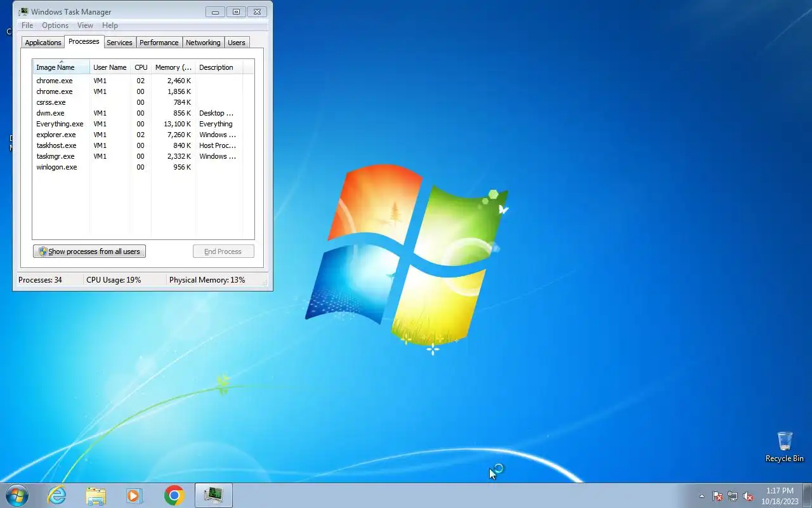Viewport: 812px width, 508px height.
Task: Switch to the Performance tab
Action: pyautogui.click(x=159, y=43)
